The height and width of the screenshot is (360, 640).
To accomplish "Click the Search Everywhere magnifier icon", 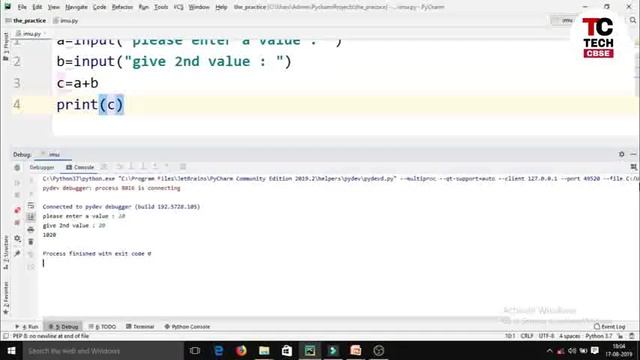I will [633, 20].
